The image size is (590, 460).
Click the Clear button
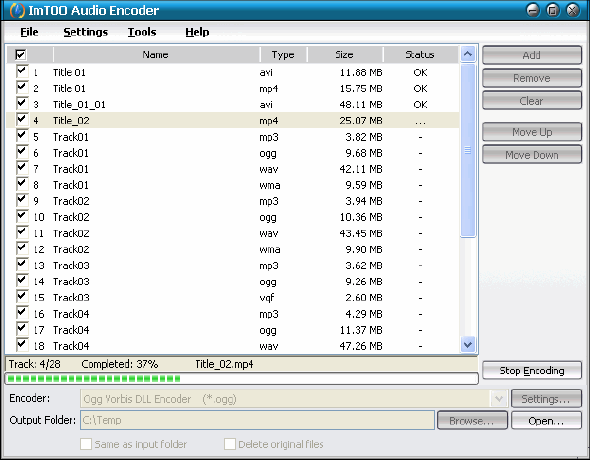532,101
